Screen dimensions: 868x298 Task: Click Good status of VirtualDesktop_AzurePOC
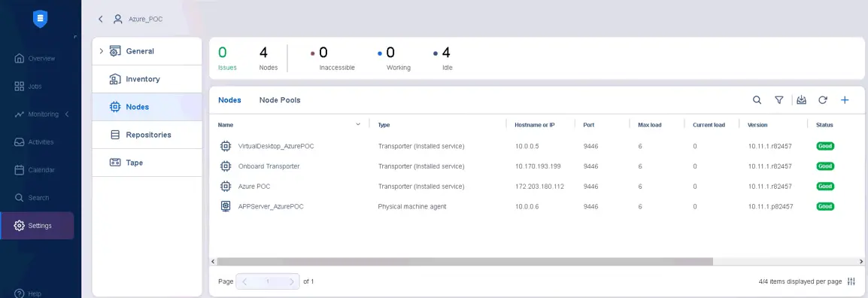pyautogui.click(x=825, y=146)
